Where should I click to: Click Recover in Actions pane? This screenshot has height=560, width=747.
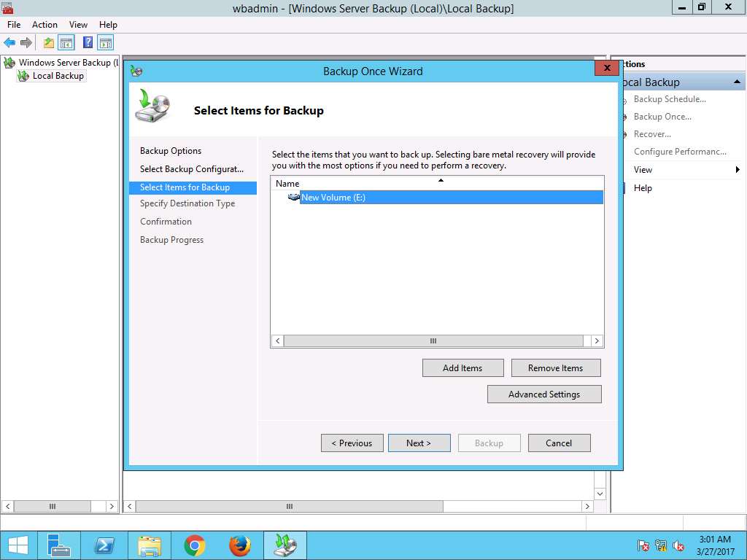click(x=652, y=134)
